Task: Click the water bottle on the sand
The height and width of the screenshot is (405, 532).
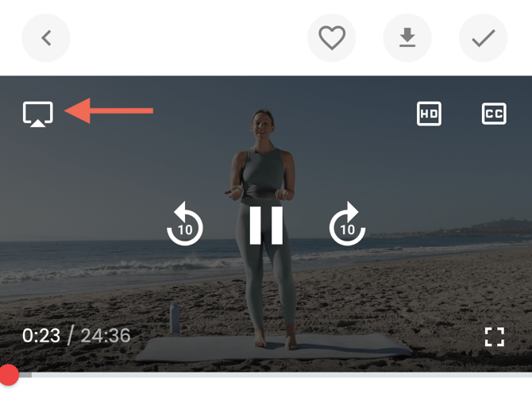Action: click(175, 318)
